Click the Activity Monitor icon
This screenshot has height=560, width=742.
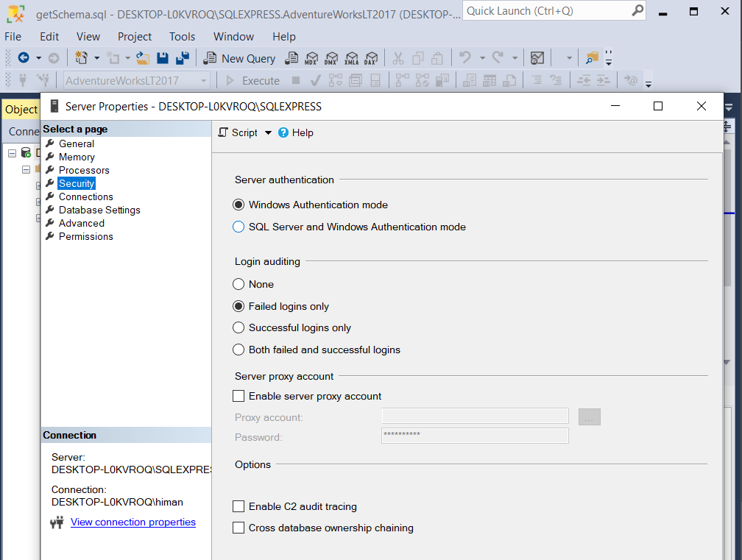click(x=537, y=58)
